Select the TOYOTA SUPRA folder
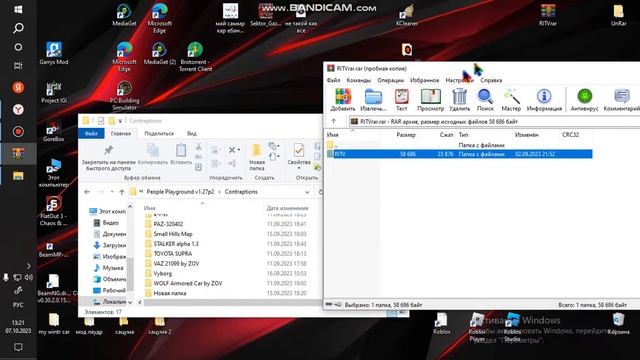 tap(173, 253)
